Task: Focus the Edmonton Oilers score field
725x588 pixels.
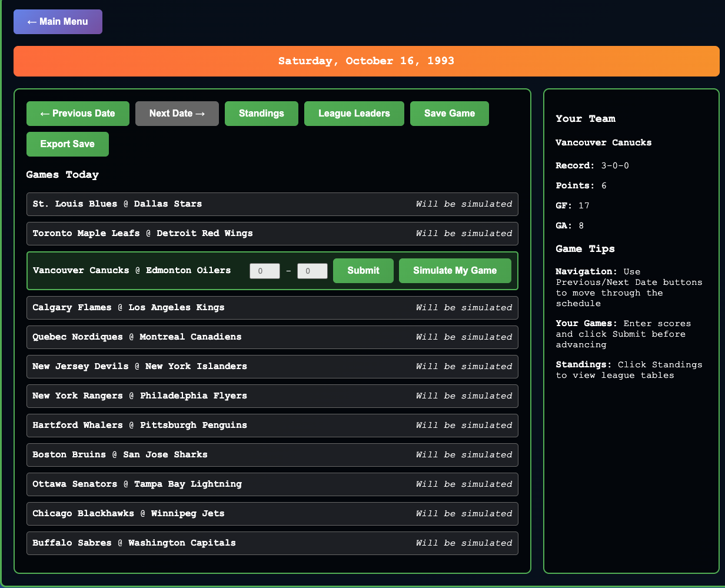Action: 312,271
